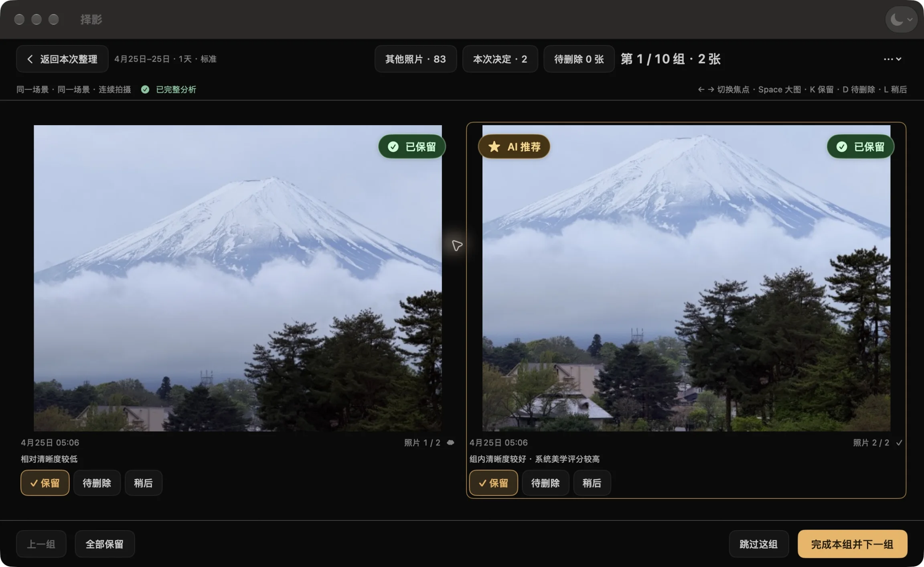Click date range 4月25日–25日 · 1天 · 标准

[165, 59]
